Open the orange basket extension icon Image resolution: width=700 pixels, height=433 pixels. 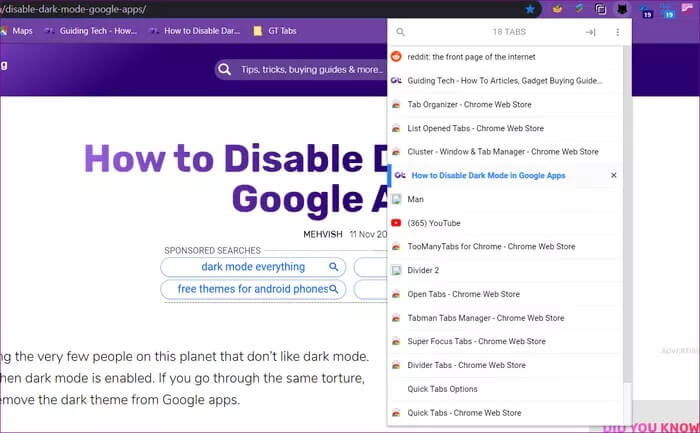click(557, 8)
